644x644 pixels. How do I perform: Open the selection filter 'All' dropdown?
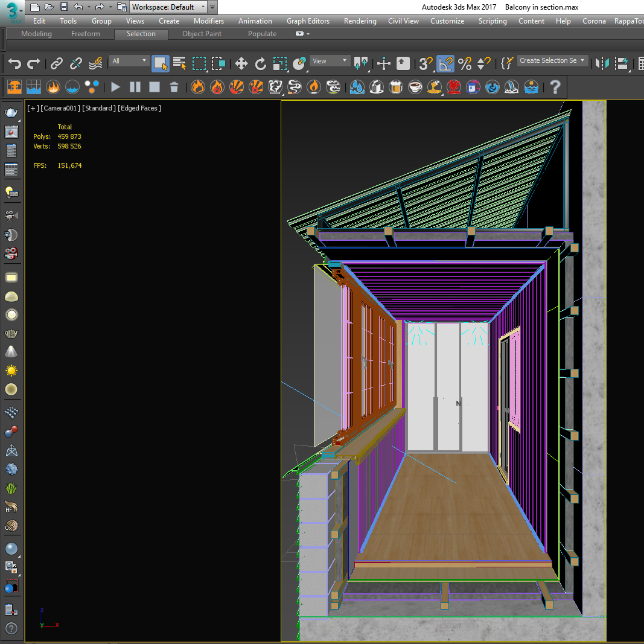(x=129, y=61)
